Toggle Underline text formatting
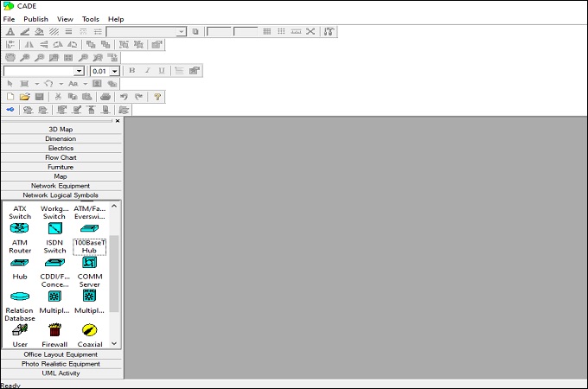 (x=162, y=71)
